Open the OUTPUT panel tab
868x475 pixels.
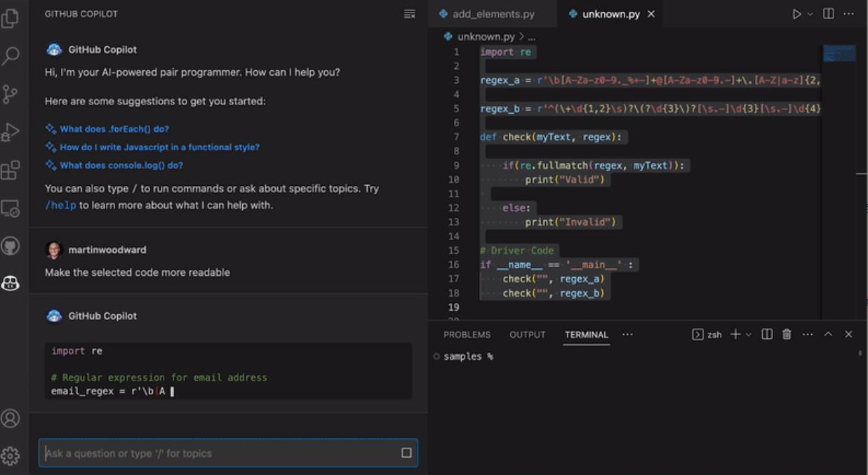tap(528, 335)
